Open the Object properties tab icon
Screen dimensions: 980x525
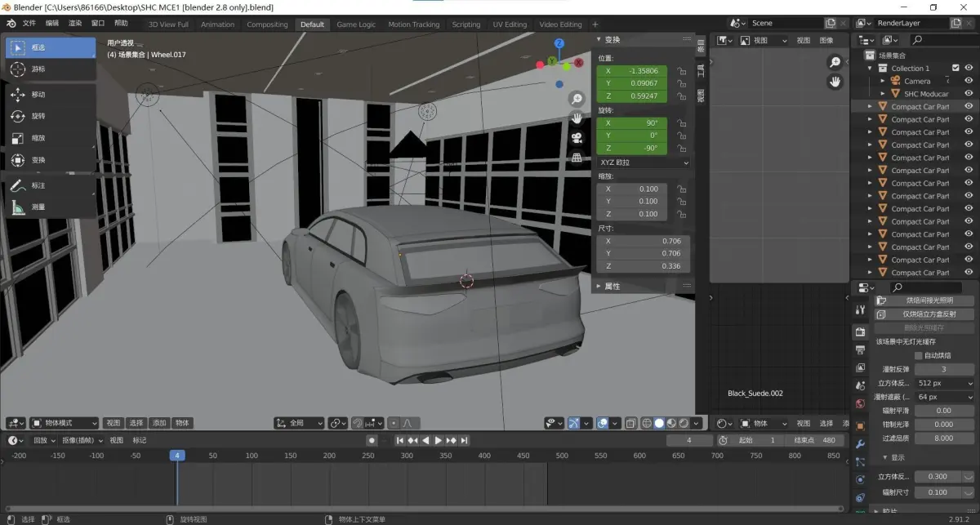coord(860,426)
